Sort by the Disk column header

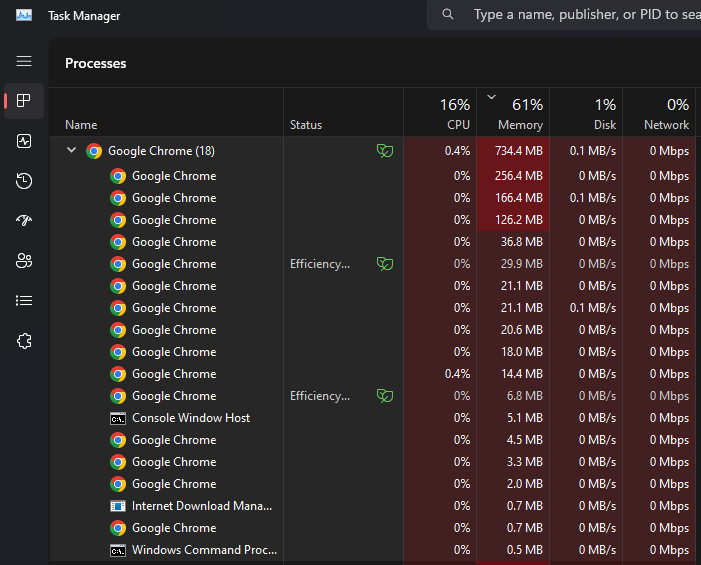coord(586,112)
